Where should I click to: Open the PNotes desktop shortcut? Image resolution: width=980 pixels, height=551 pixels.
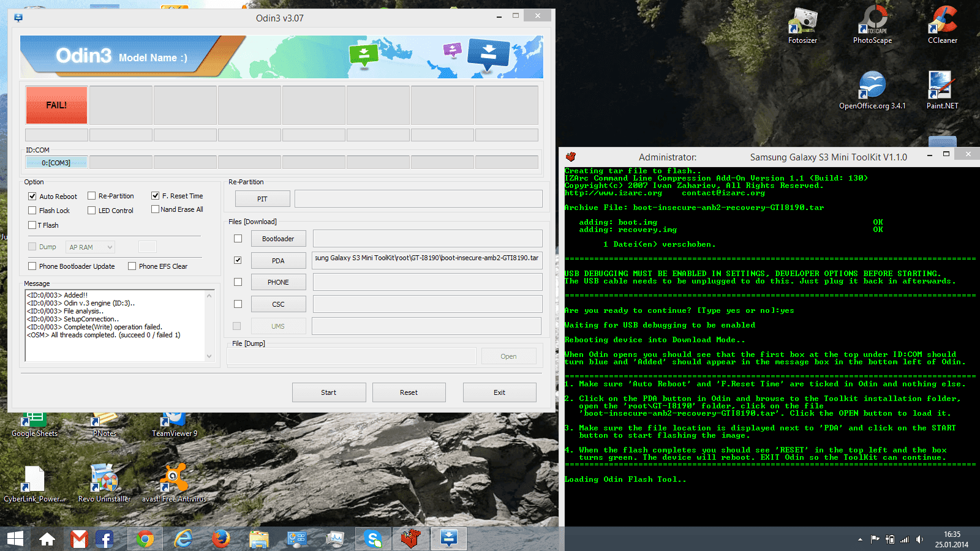(105, 425)
